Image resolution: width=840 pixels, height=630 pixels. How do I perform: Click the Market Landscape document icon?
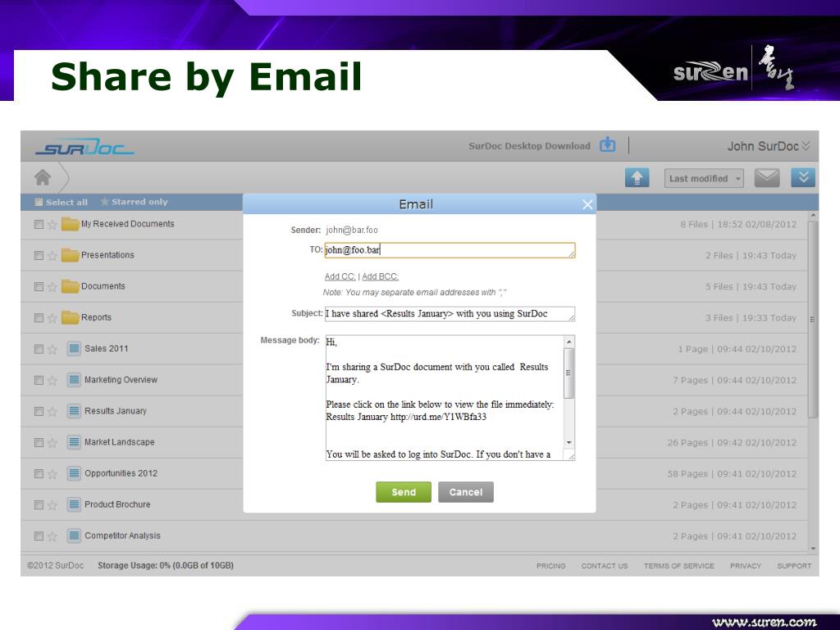point(74,442)
